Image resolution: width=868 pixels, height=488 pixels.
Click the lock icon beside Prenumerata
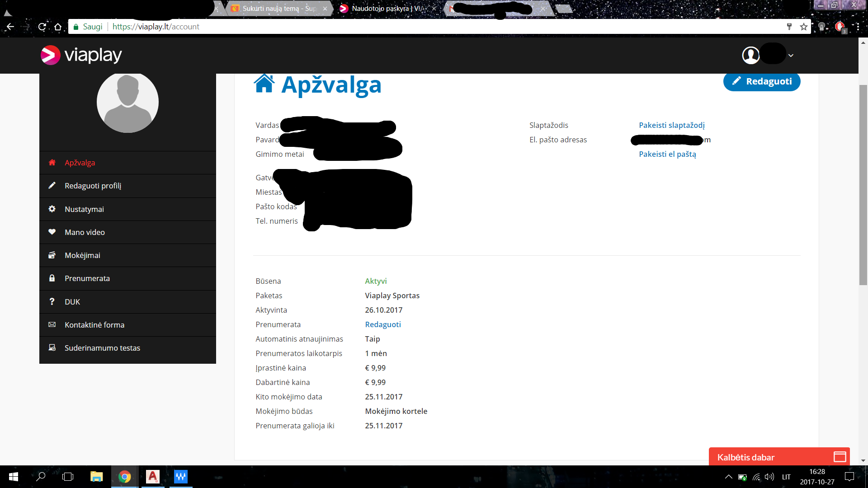pos(52,278)
